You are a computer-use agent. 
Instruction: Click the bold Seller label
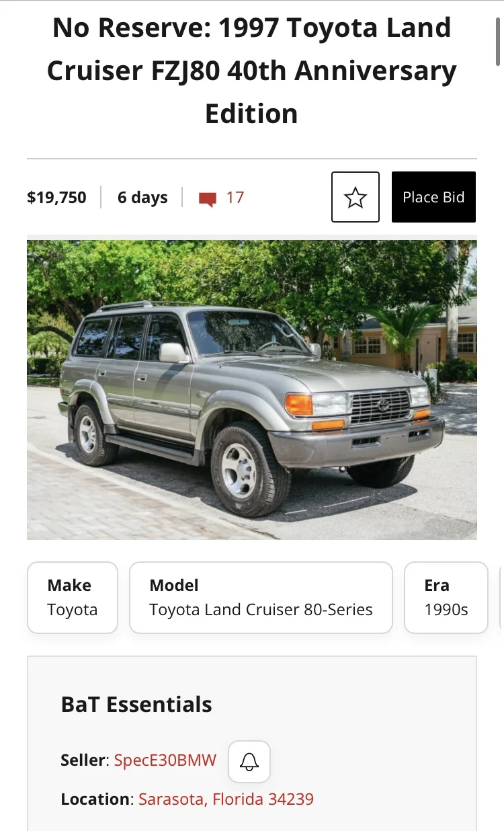tap(84, 760)
